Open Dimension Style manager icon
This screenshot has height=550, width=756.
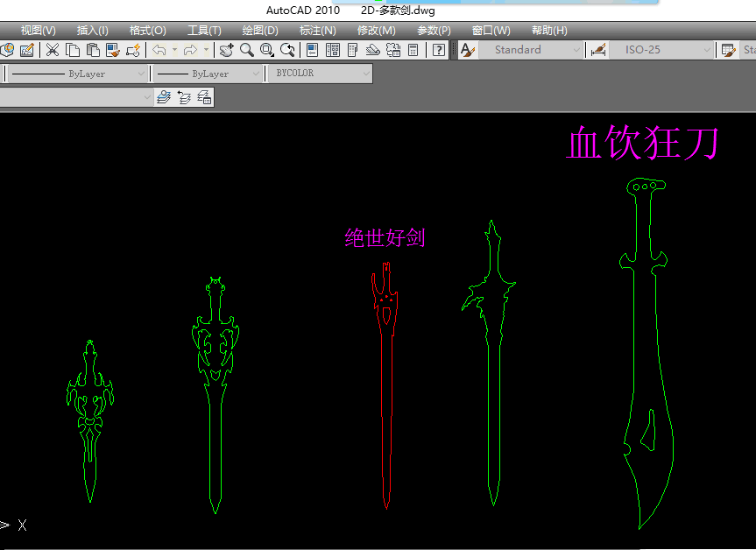(598, 50)
